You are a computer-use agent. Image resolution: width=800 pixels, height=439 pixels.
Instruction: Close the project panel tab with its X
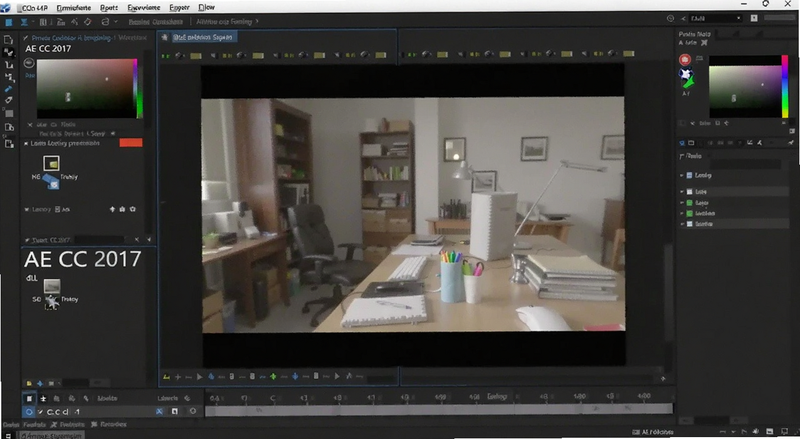[x=137, y=239]
